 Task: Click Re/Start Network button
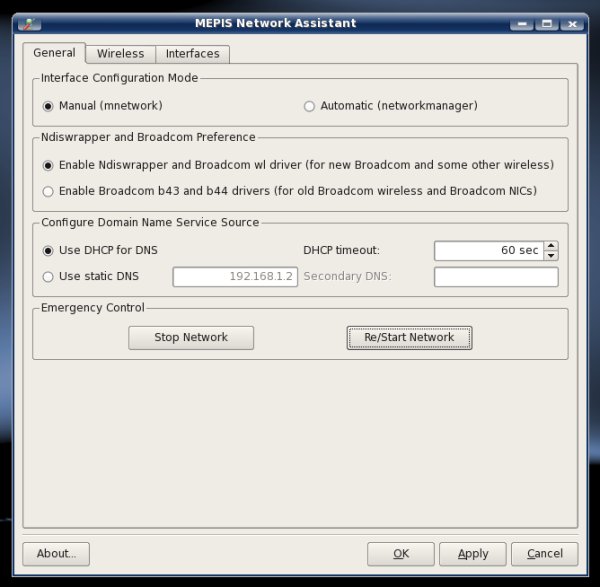(x=409, y=338)
